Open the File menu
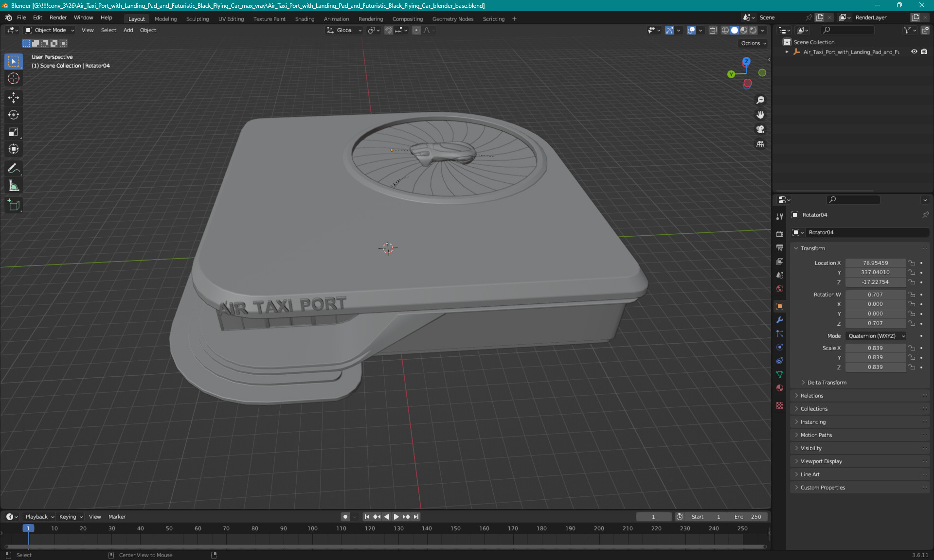Viewport: 934px width, 560px height. [x=21, y=17]
